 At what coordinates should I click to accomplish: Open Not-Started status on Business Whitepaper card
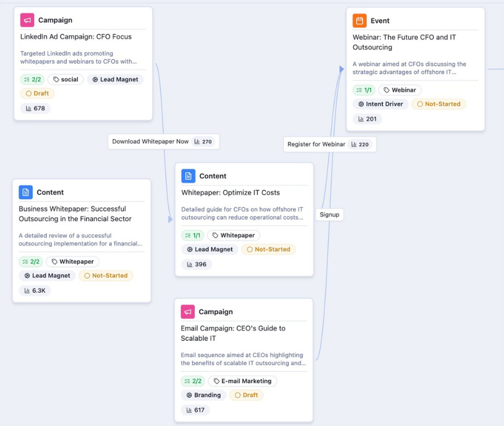point(106,276)
